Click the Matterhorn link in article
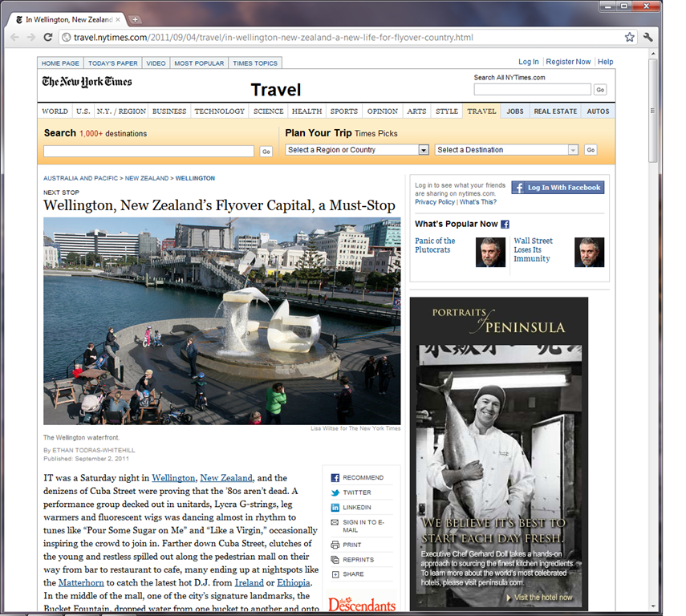 click(81, 583)
